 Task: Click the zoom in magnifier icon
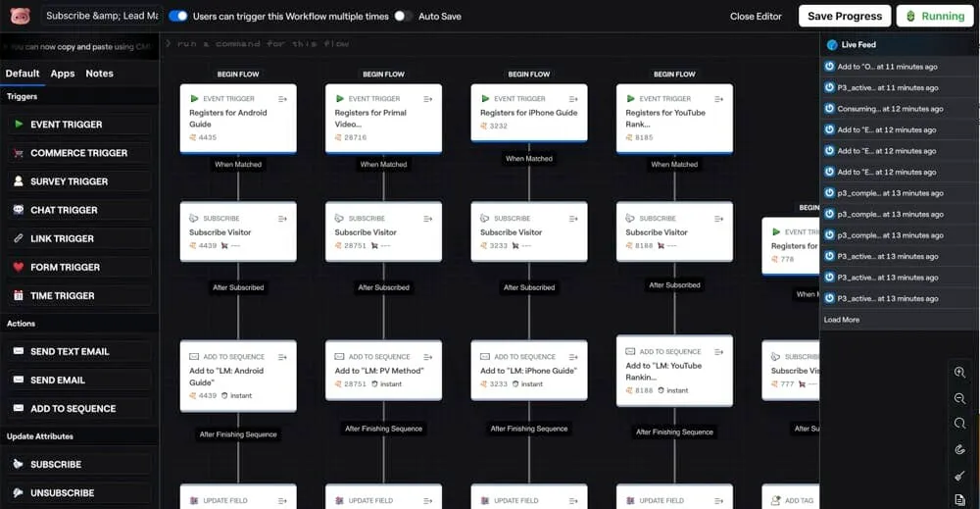[959, 373]
